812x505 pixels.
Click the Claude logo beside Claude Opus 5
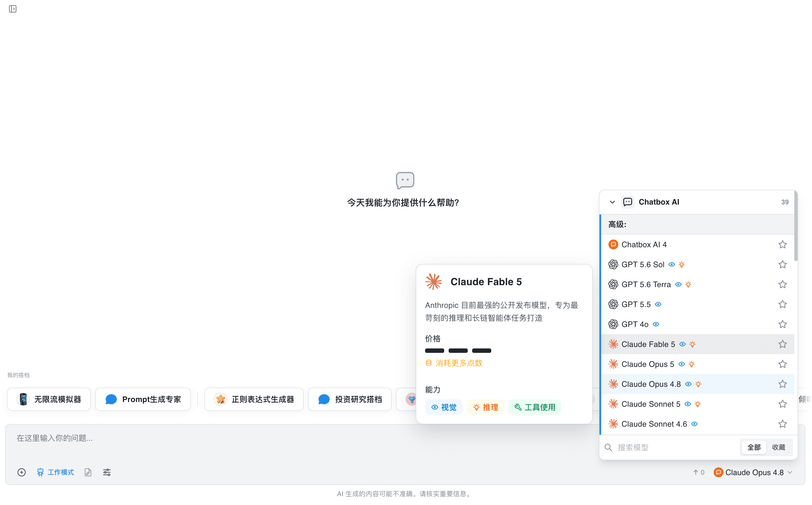613,364
